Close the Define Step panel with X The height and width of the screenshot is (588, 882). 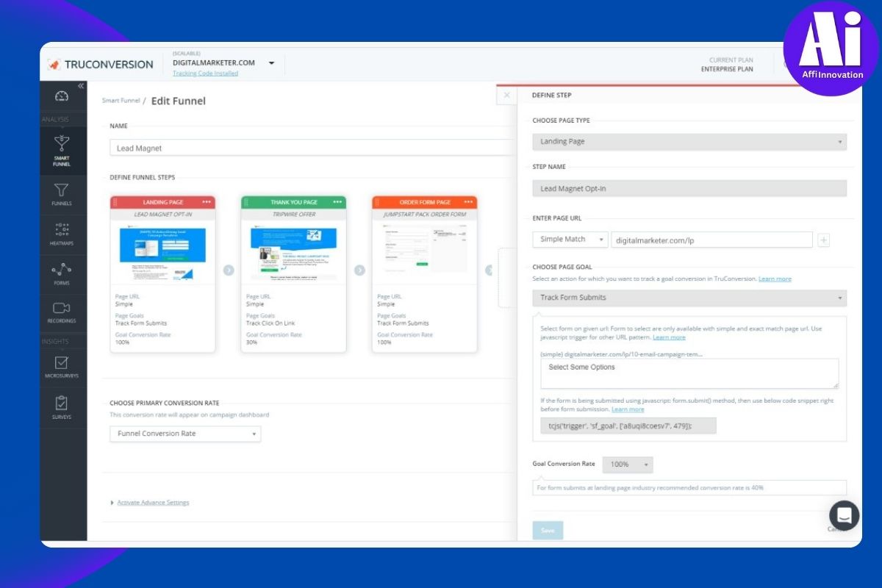506,96
